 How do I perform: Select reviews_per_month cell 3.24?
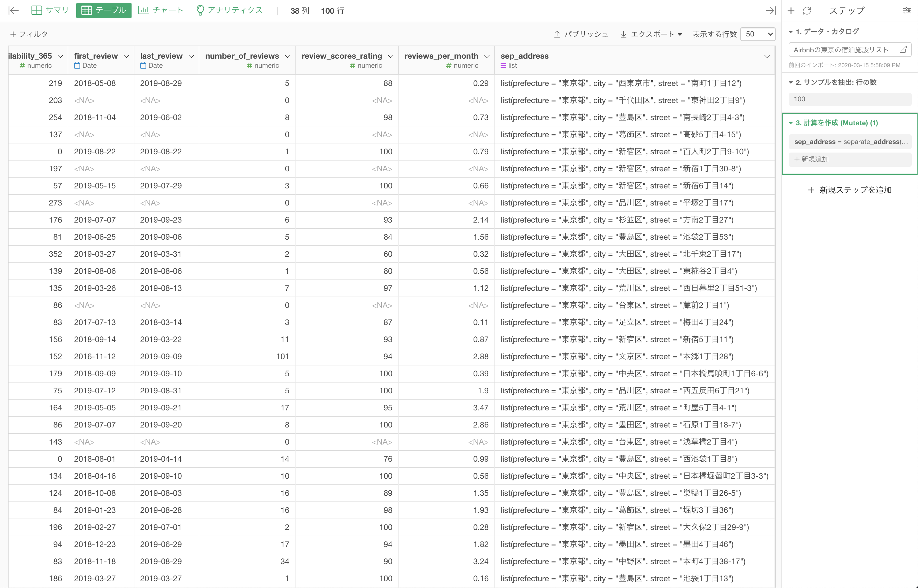446,562
